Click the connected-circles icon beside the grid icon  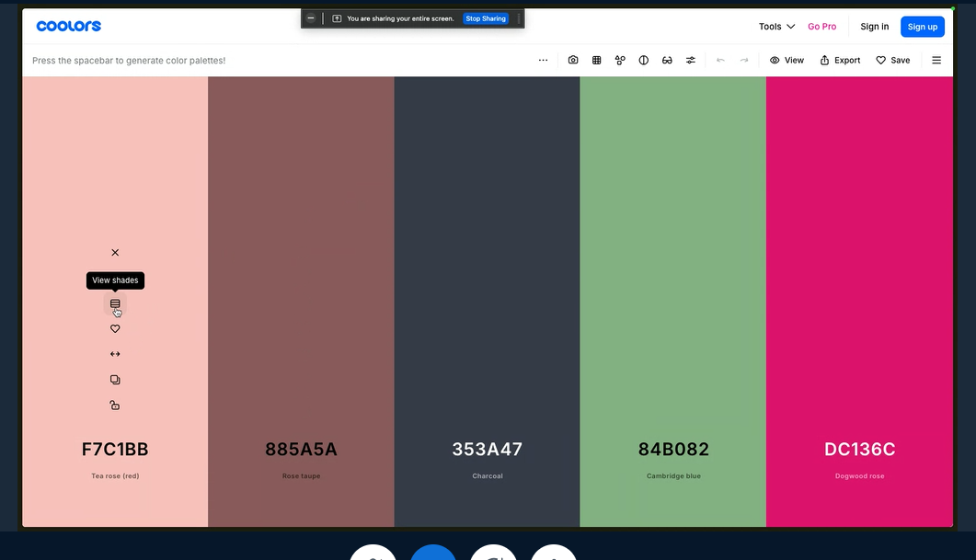pos(620,61)
